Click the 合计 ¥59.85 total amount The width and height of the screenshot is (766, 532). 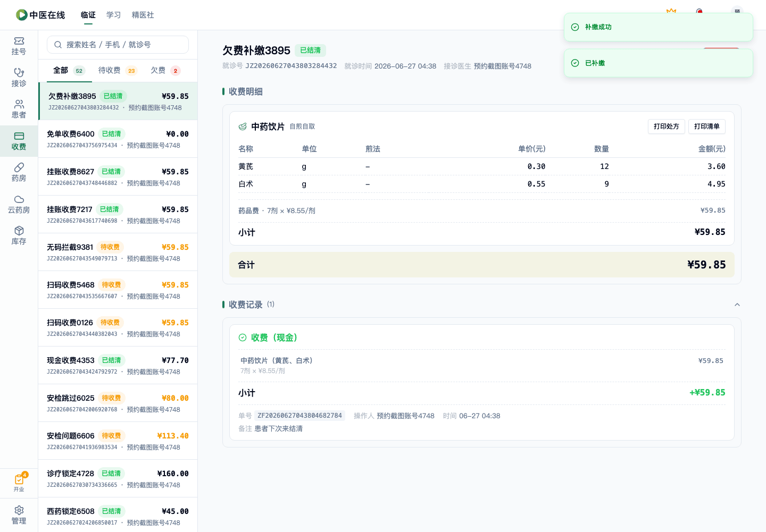(x=706, y=265)
